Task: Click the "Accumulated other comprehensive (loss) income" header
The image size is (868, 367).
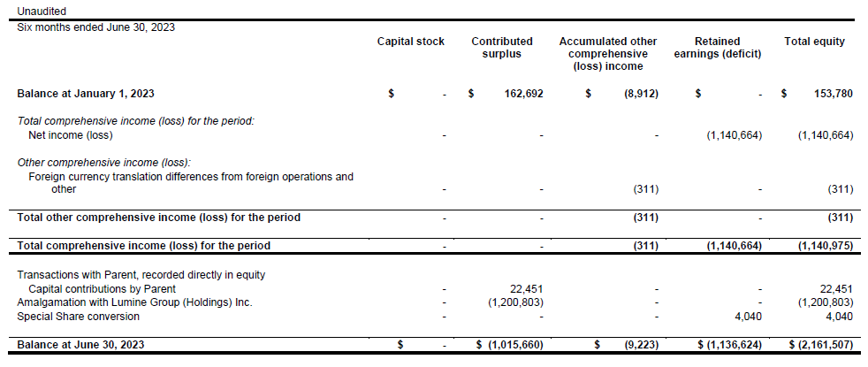Action: (607, 54)
